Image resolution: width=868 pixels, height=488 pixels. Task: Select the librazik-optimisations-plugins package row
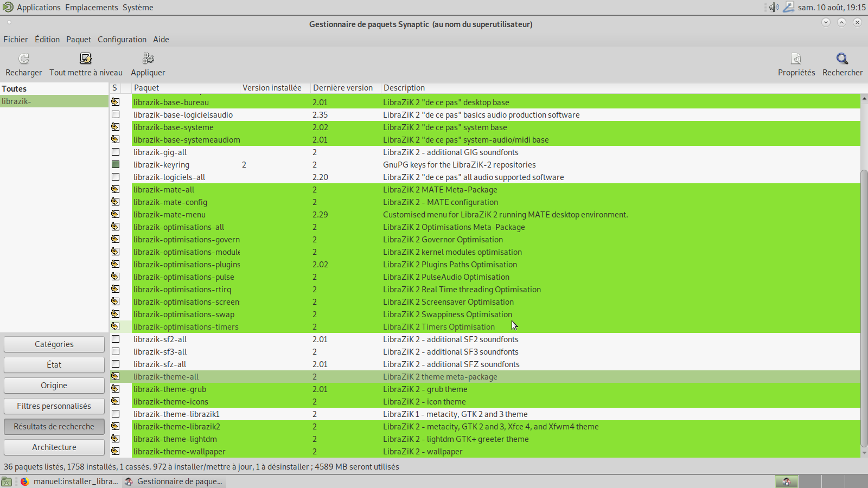(485, 264)
